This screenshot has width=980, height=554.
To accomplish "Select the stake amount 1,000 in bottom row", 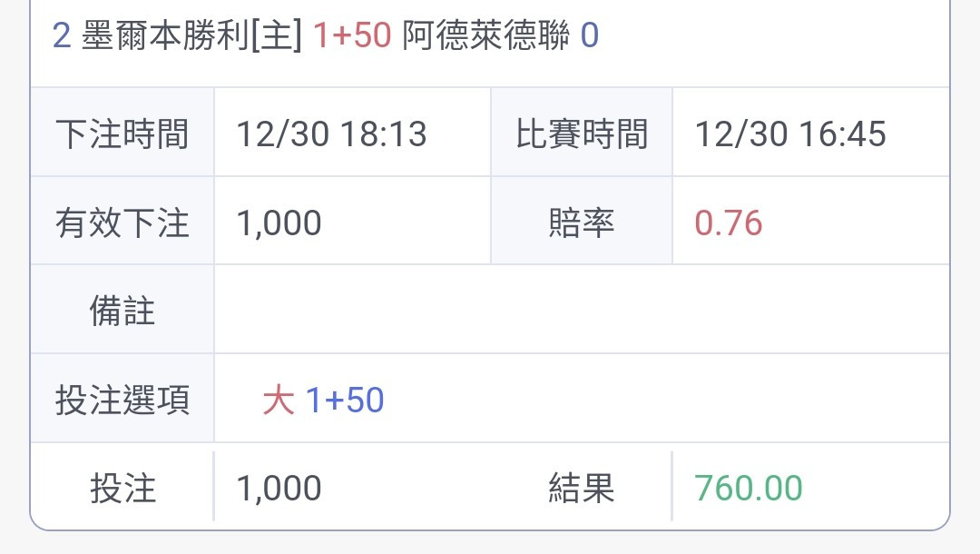I will (x=279, y=488).
